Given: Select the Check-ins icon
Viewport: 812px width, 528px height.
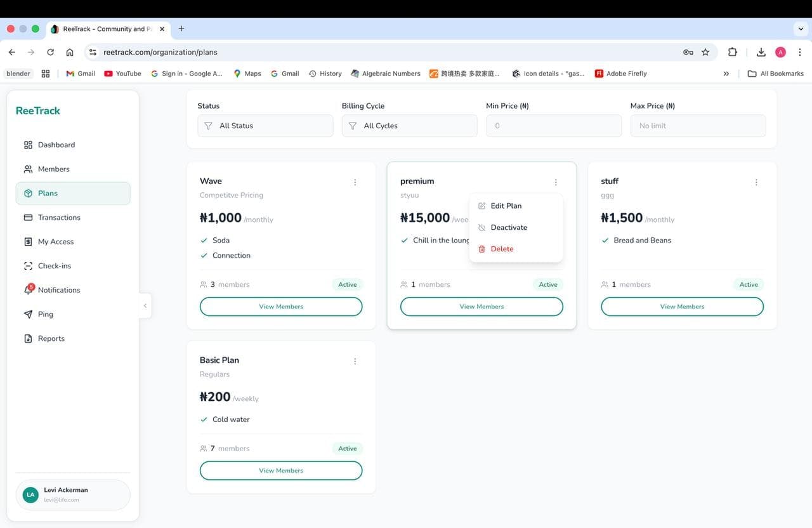Looking at the screenshot, I should 28,265.
